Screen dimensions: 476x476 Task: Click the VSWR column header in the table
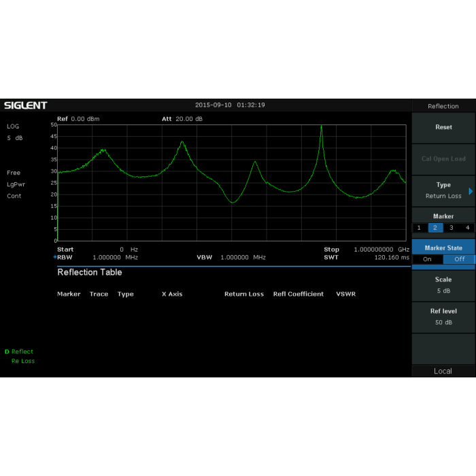(x=345, y=294)
